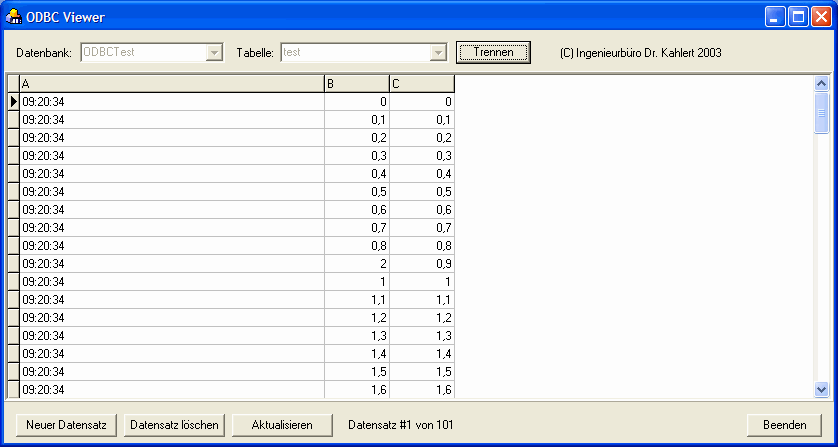Click column B cell with value 2
The width and height of the screenshot is (838, 447).
pos(357,264)
